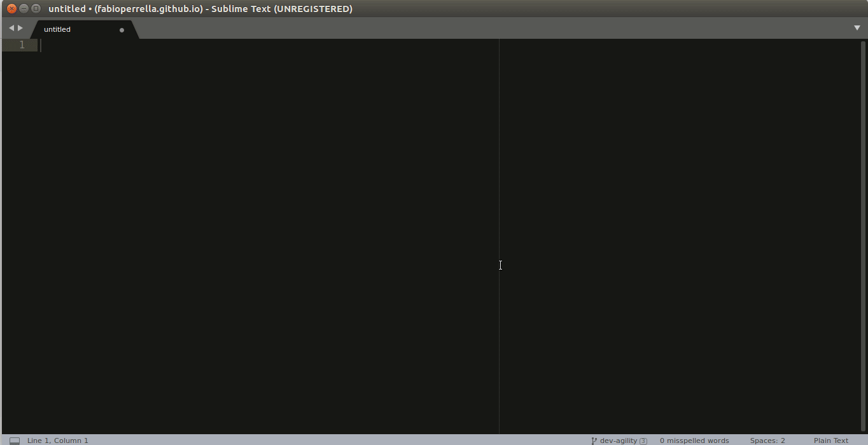
Task: Minimize the Sublime Text window
Action: (x=24, y=9)
